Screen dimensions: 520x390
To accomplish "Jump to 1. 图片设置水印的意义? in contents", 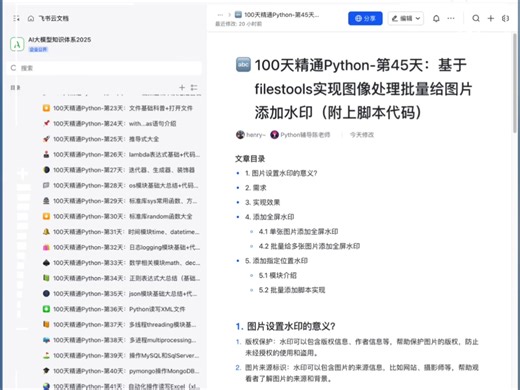I will pyautogui.click(x=281, y=173).
